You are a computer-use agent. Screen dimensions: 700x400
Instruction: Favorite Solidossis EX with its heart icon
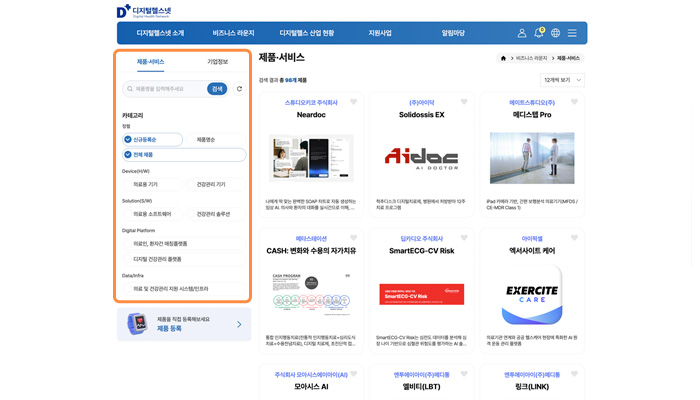pyautogui.click(x=464, y=102)
